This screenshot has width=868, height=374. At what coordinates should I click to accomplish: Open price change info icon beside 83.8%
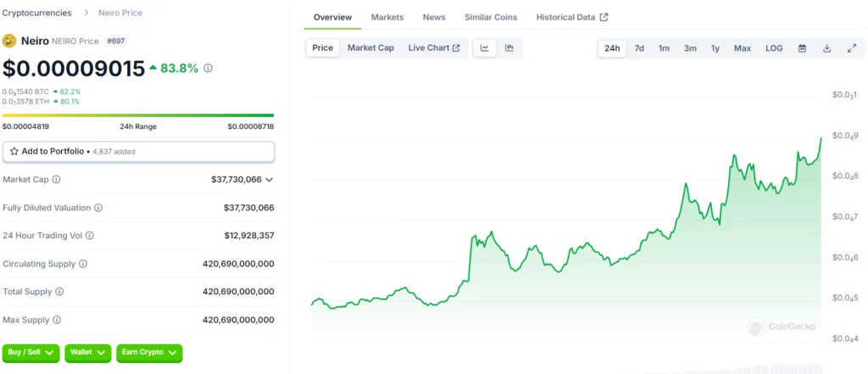pos(209,68)
